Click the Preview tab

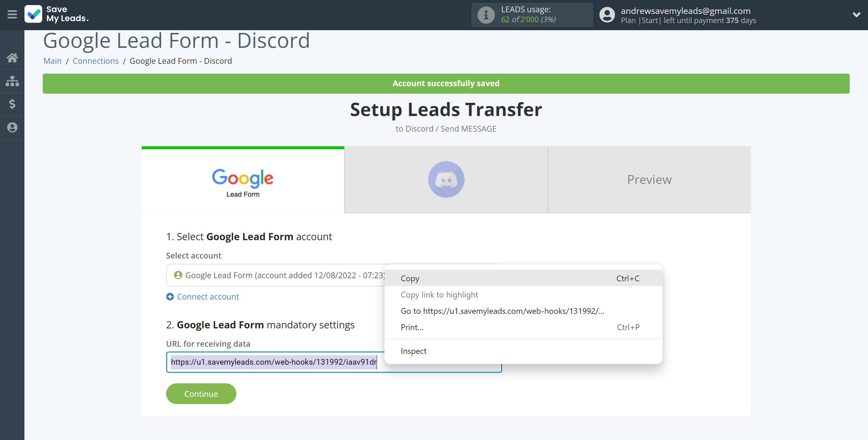coord(649,179)
